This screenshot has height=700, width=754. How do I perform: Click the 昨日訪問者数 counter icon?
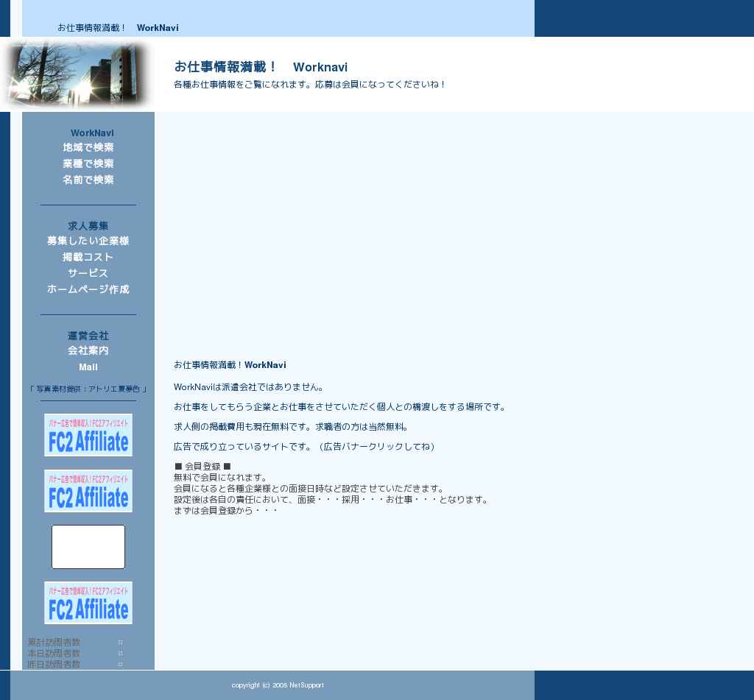click(x=120, y=665)
